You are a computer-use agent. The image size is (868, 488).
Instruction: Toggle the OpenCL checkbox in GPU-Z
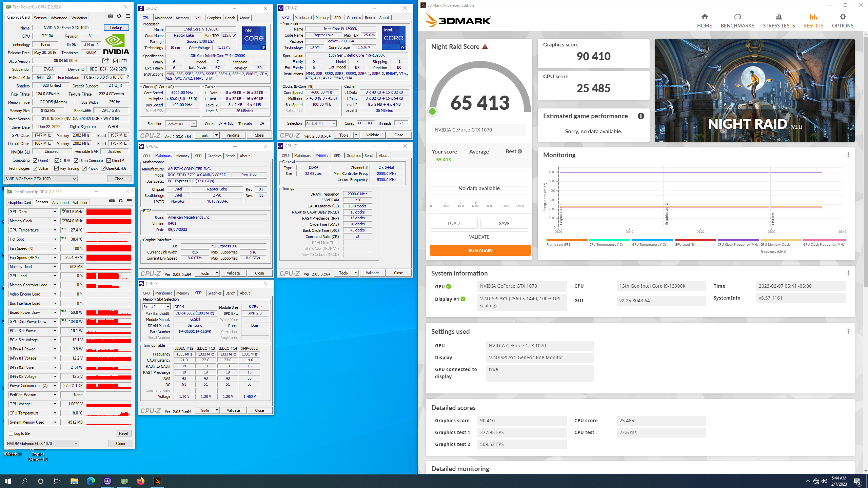[35, 161]
